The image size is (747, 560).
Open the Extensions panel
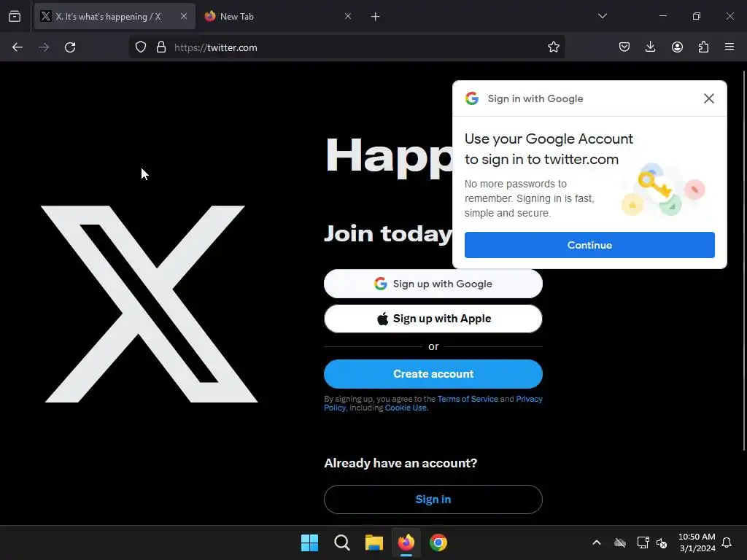703,47
